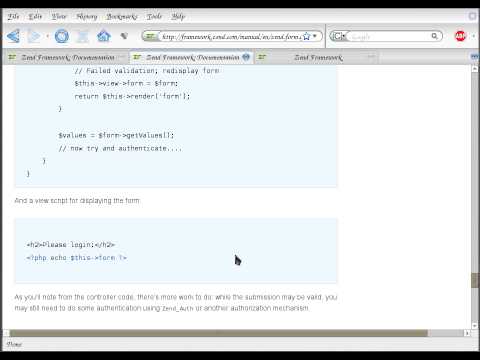Click the Adblock Plus ABP icon

(460, 36)
